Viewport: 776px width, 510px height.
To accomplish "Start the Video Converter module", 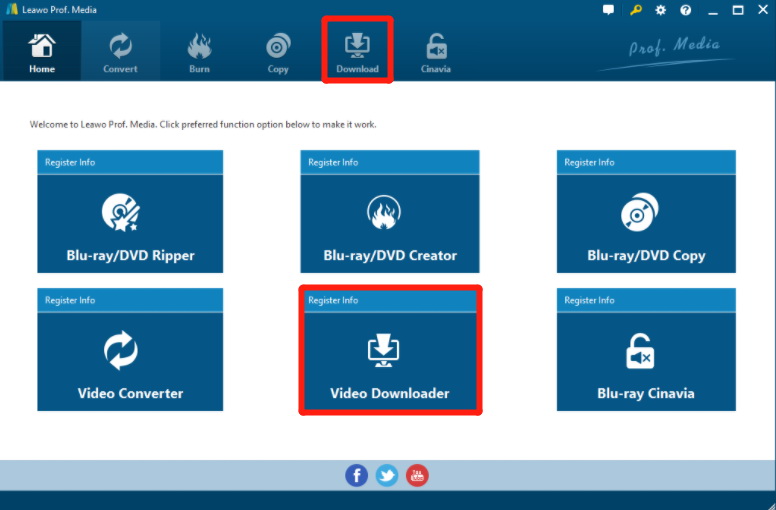I will (130, 360).
